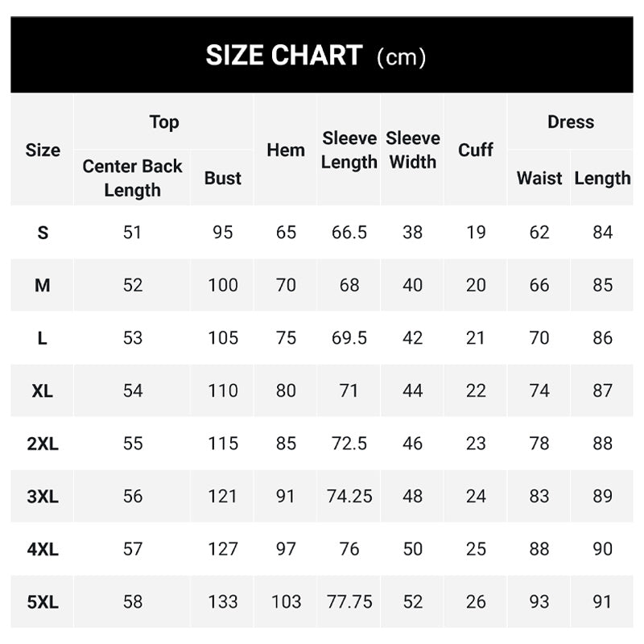644x644 pixels.
Task: Select the 74.25 sleeve length cell
Action: click(x=349, y=497)
